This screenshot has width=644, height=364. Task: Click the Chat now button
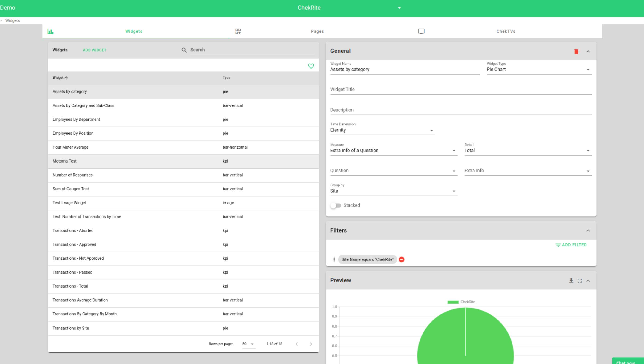click(628, 361)
